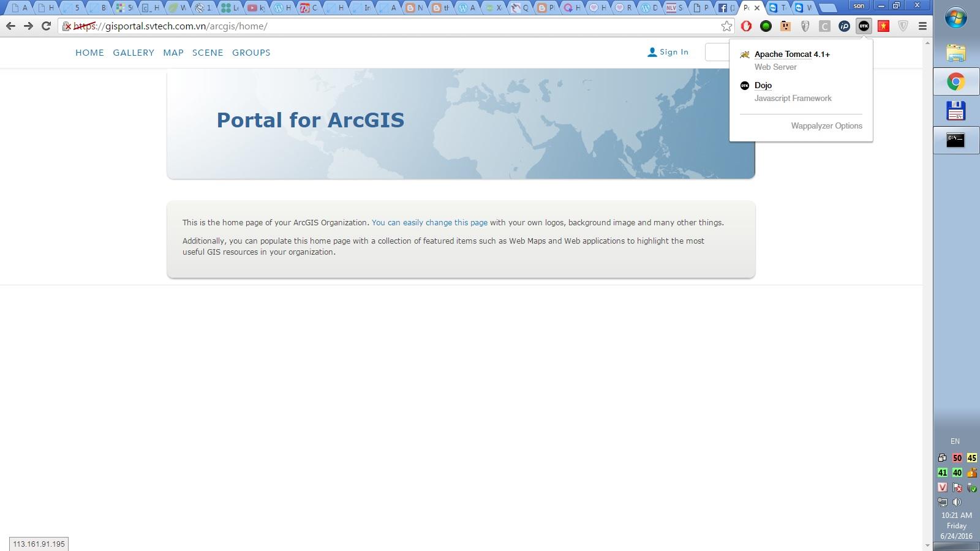
Task: Bookmark this page with the star icon
Action: pyautogui.click(x=726, y=26)
